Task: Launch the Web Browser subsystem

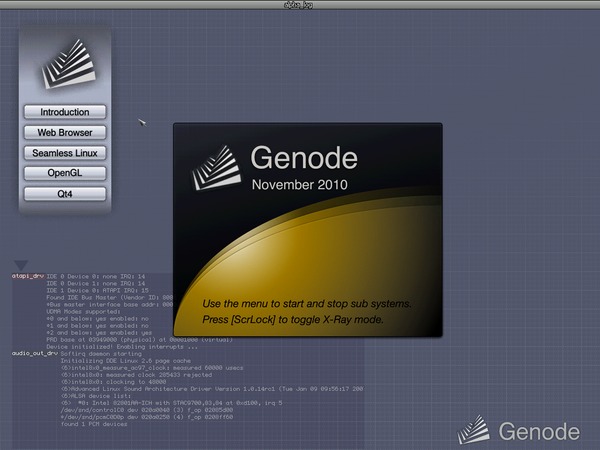Action: (65, 132)
